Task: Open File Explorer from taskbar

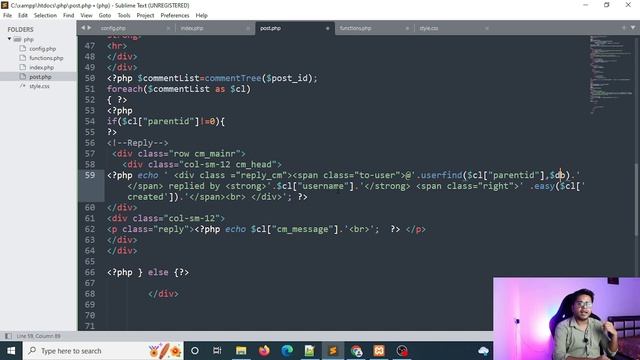Action: pyautogui.click(x=241, y=351)
